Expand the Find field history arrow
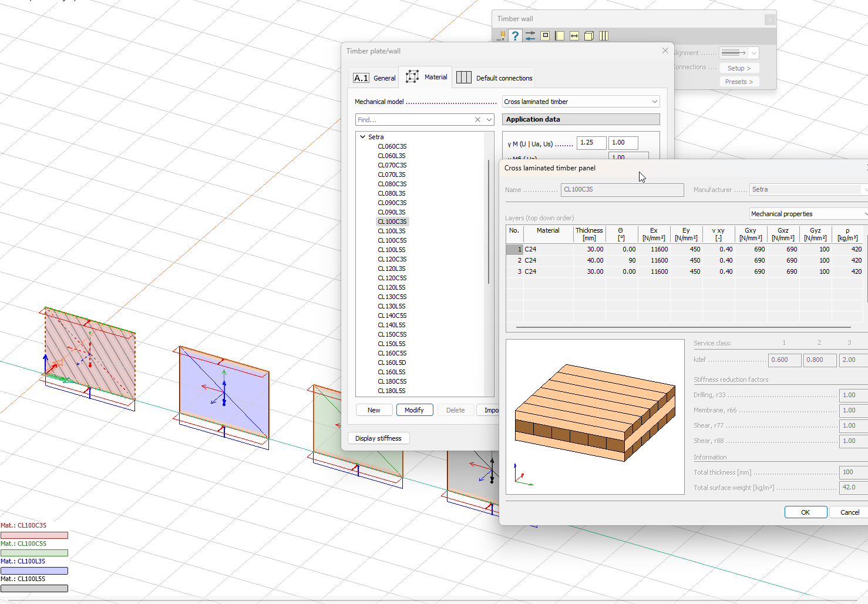Viewport: 868px width, 604px height. point(489,120)
